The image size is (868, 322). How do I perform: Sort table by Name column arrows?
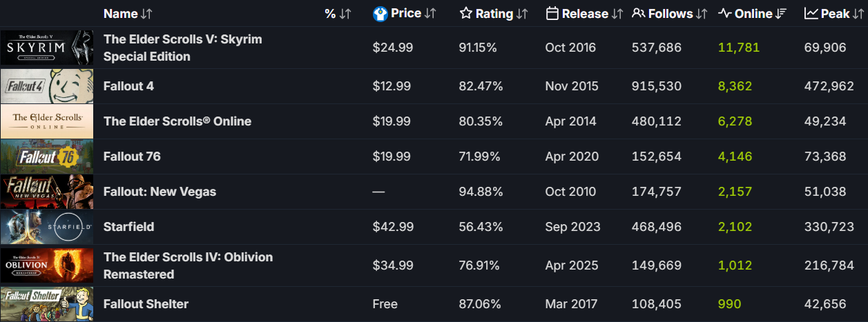(x=146, y=14)
